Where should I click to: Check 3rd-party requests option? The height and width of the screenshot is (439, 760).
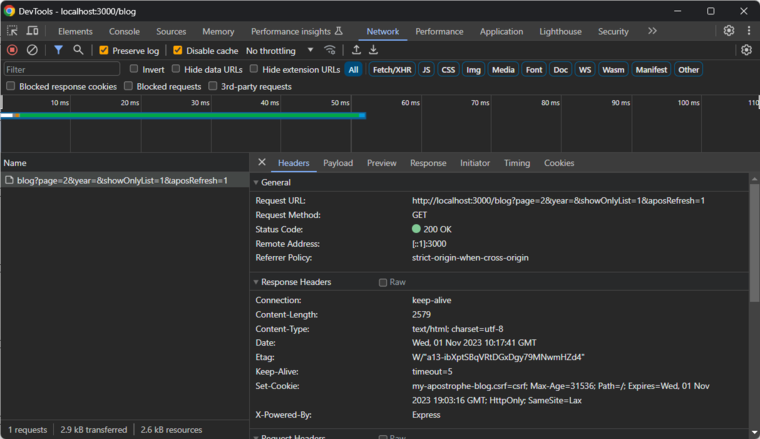click(x=213, y=86)
